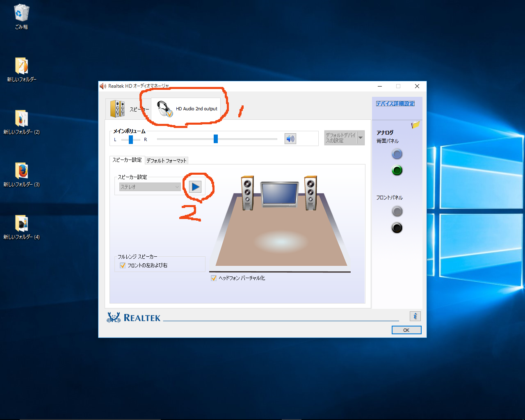Select the 新しいフォルダー (3) desktop folder
525x420 pixels.
point(21,174)
